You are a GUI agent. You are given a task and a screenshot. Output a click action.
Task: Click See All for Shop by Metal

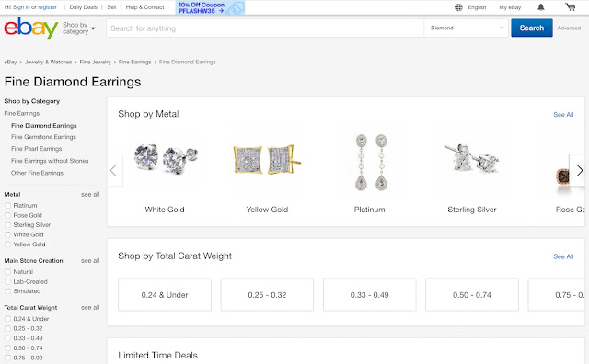coord(563,115)
